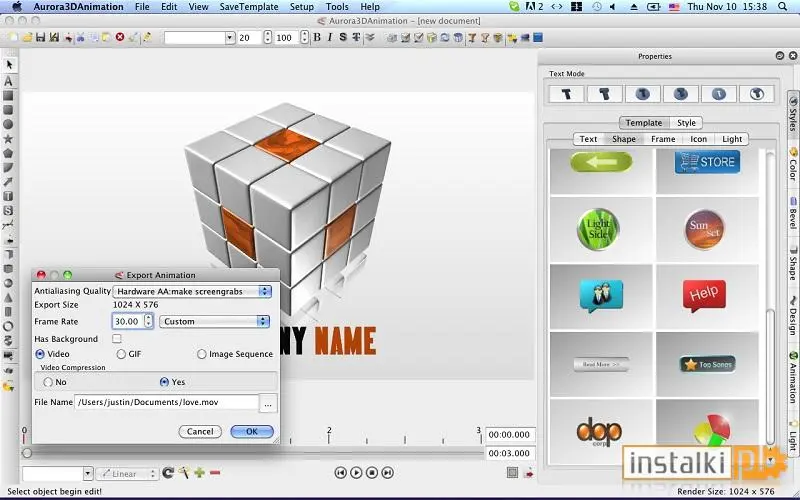Open the SaveTemplate menu
The image size is (800, 500).
click(249, 7)
